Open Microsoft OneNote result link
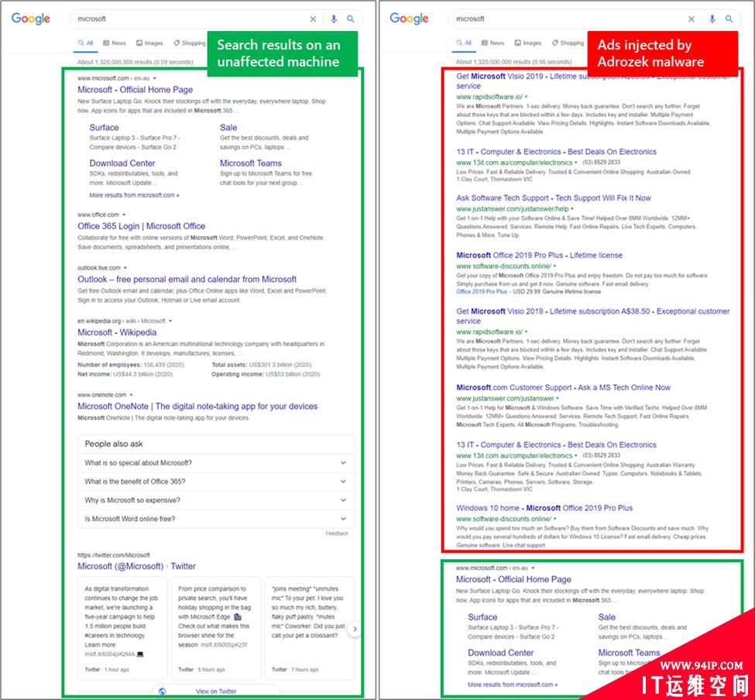The image size is (755, 700). click(197, 407)
